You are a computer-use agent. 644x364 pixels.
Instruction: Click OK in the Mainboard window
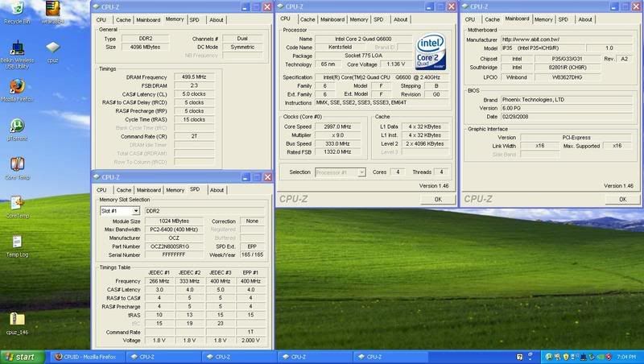click(x=622, y=199)
